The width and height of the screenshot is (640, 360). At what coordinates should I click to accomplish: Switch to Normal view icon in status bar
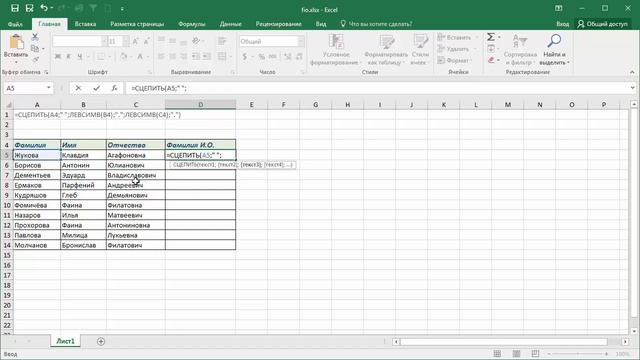point(497,354)
